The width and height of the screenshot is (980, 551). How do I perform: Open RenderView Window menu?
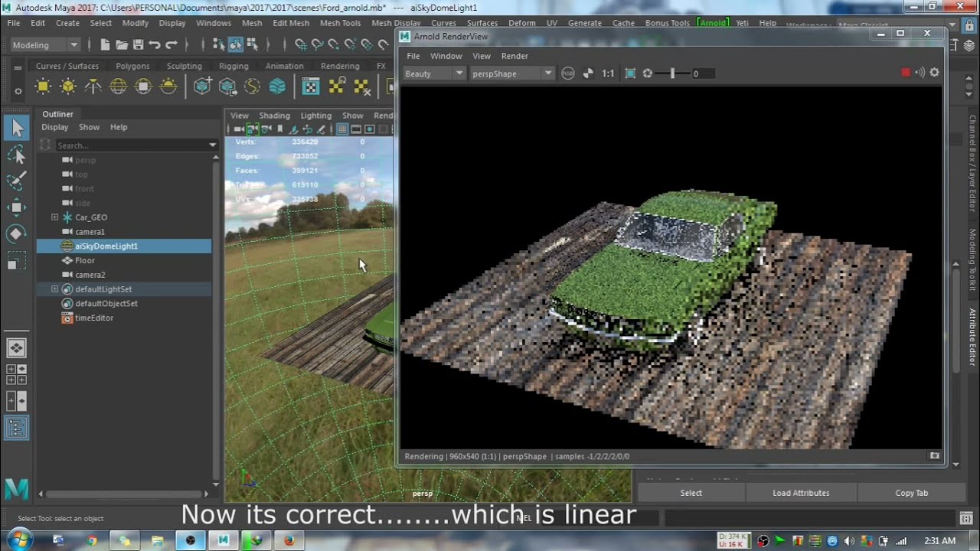446,56
